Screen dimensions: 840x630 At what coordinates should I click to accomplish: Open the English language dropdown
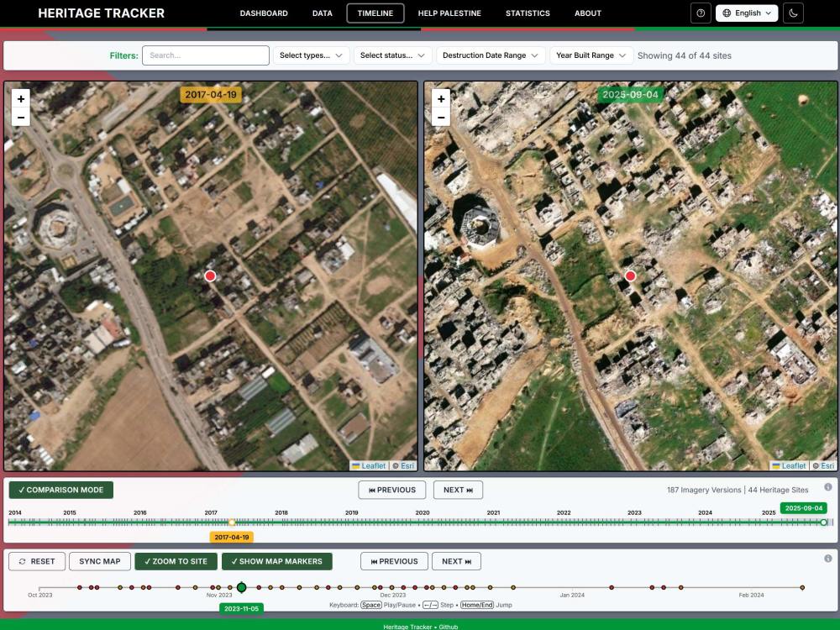pyautogui.click(x=747, y=13)
